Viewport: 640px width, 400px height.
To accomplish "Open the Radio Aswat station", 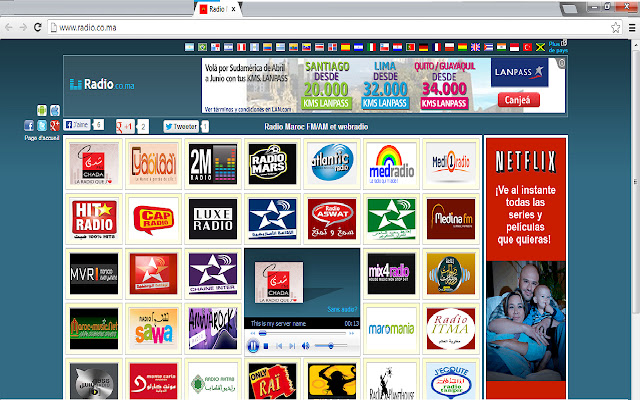I will tap(332, 219).
